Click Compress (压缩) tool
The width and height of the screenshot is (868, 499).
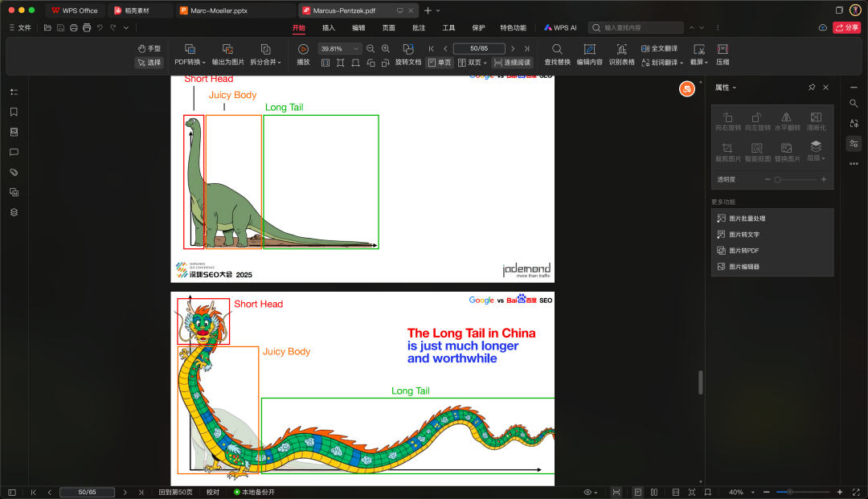click(723, 55)
